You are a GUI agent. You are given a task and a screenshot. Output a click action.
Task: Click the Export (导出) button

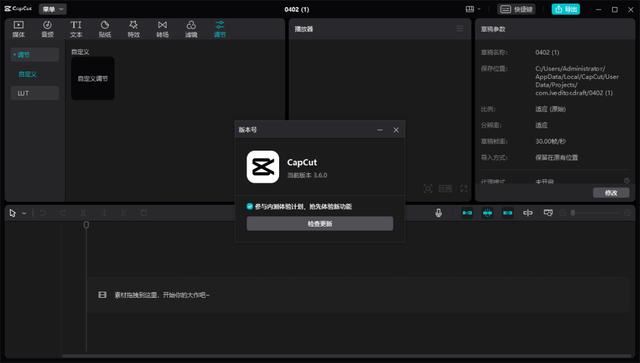566,9
